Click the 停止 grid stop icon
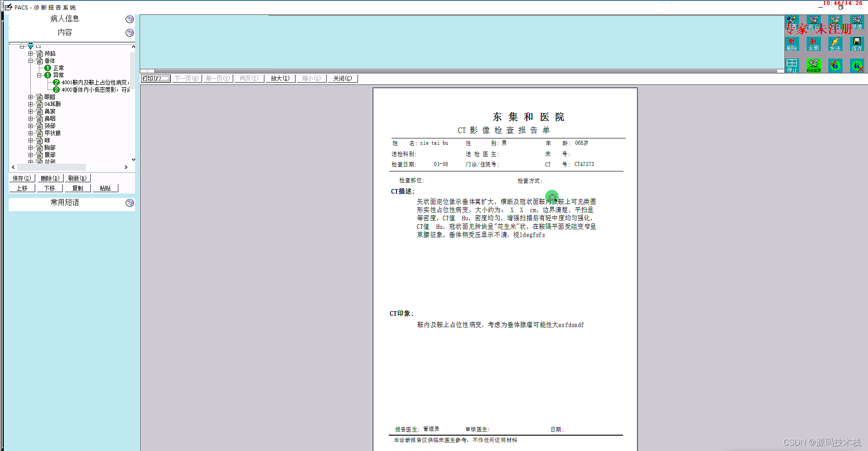 click(x=792, y=66)
